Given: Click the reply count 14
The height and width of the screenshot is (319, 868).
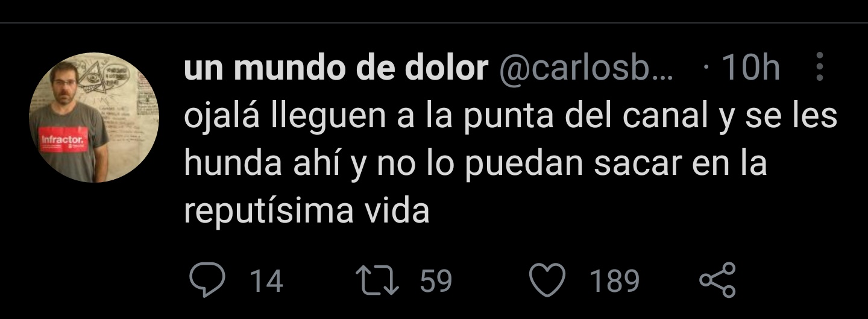Looking at the screenshot, I should point(266,282).
